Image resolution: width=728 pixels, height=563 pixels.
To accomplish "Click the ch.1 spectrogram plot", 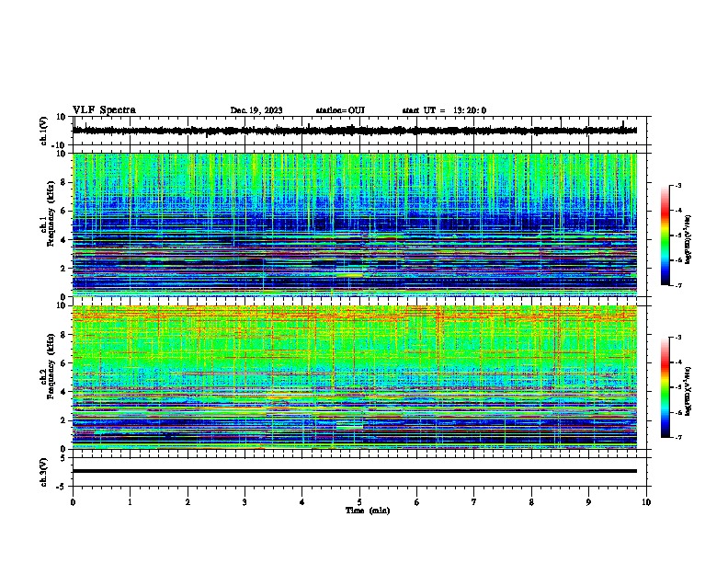I will pyautogui.click(x=355, y=224).
